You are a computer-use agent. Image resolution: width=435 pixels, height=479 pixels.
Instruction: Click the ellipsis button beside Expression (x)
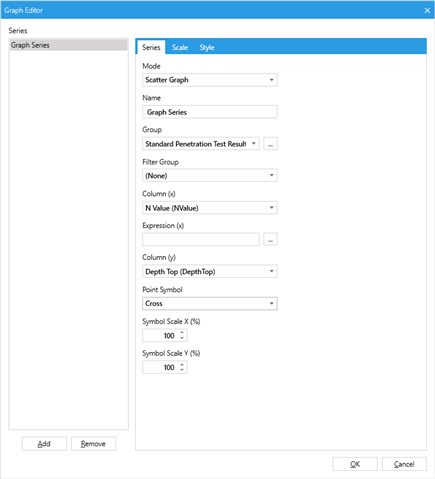pos(270,239)
